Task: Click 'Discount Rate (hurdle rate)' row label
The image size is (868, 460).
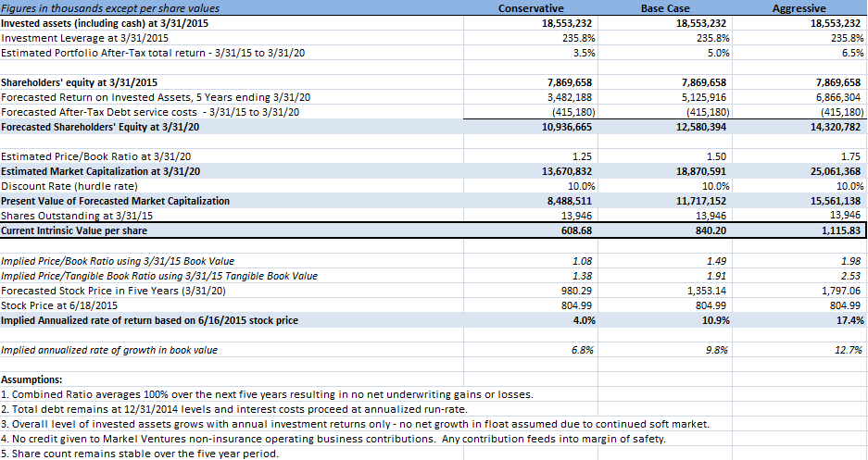Action: (x=69, y=186)
